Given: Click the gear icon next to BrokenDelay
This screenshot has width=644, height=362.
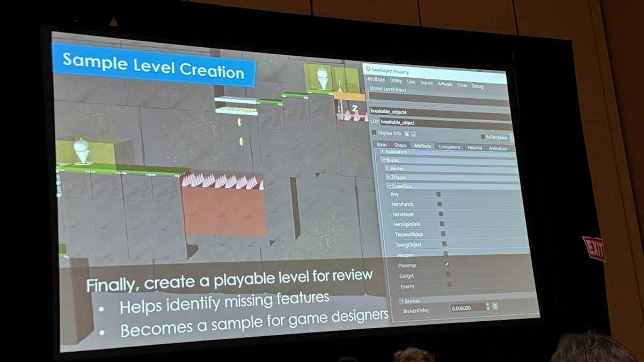Looking at the screenshot, I should 495,306.
